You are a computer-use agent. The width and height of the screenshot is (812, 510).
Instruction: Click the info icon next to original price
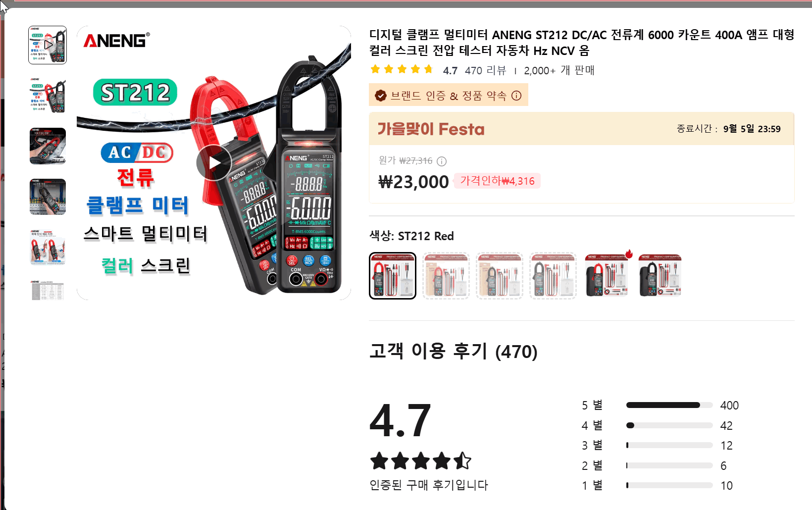pyautogui.click(x=442, y=161)
